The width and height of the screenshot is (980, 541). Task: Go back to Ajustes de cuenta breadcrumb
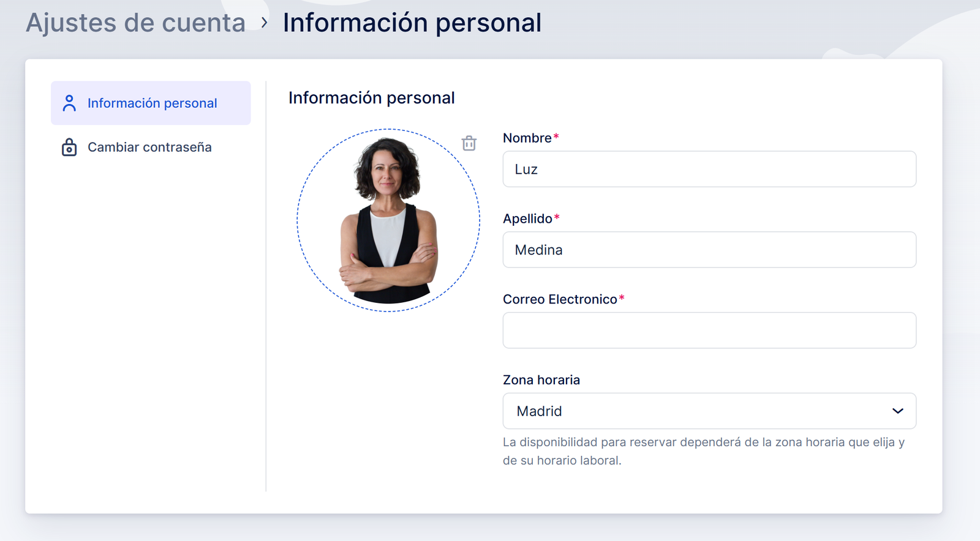[x=135, y=23]
